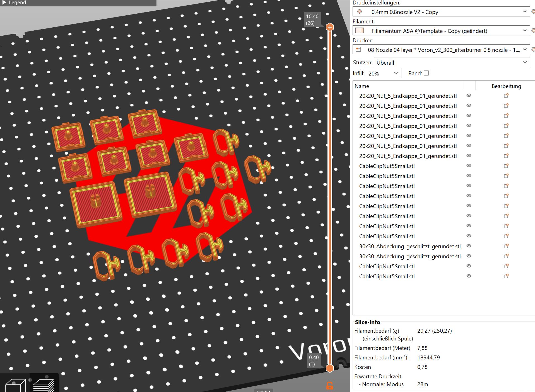Viewport: 535px width, 392px height.
Task: Hide the second 30x30_Abdeckung_geschlitzt object via eye
Action: coord(469,256)
